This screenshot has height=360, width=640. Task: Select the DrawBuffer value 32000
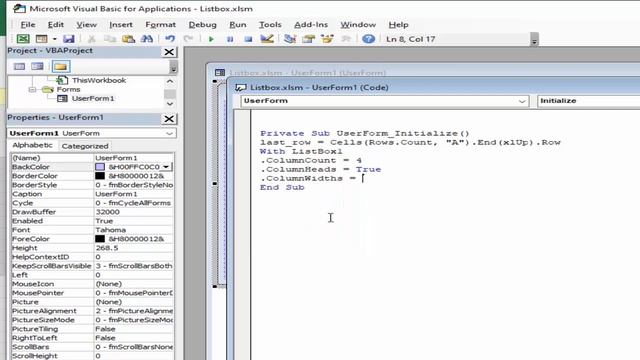coord(133,212)
